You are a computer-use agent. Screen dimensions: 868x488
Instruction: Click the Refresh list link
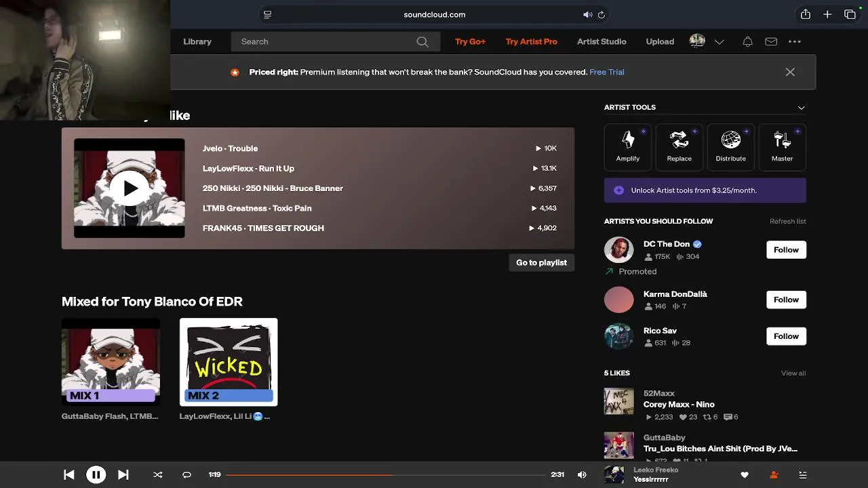(x=787, y=222)
